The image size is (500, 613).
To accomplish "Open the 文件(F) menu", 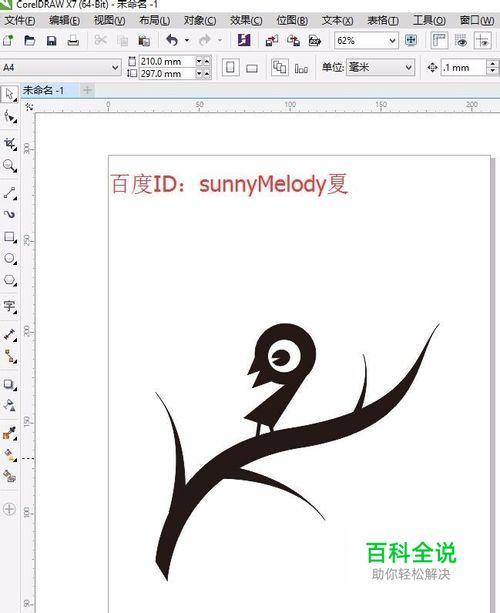I will pyautogui.click(x=19, y=20).
